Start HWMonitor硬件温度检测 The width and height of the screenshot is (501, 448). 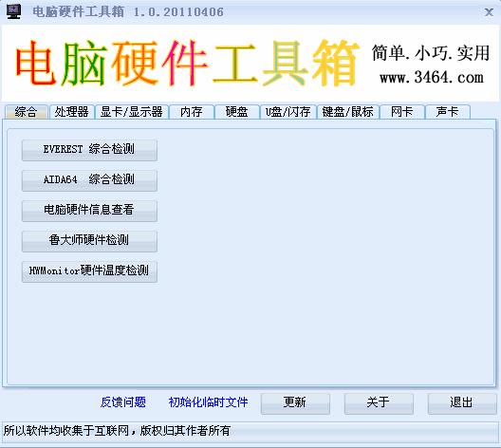(89, 271)
